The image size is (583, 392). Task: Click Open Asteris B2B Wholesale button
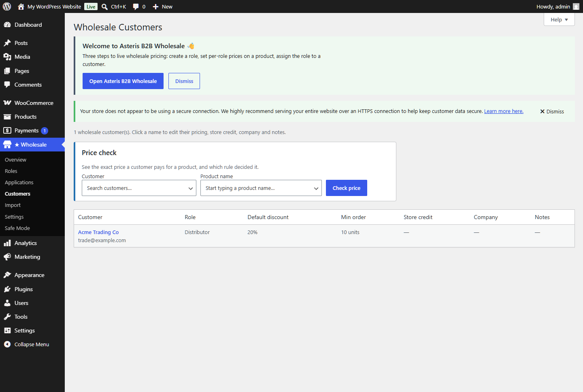click(x=123, y=81)
